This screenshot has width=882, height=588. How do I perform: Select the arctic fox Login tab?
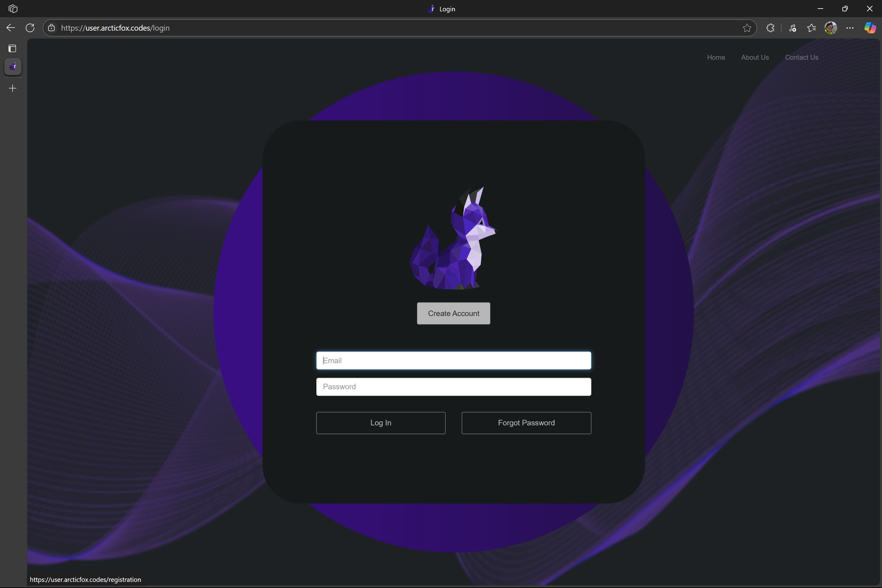pos(13,67)
